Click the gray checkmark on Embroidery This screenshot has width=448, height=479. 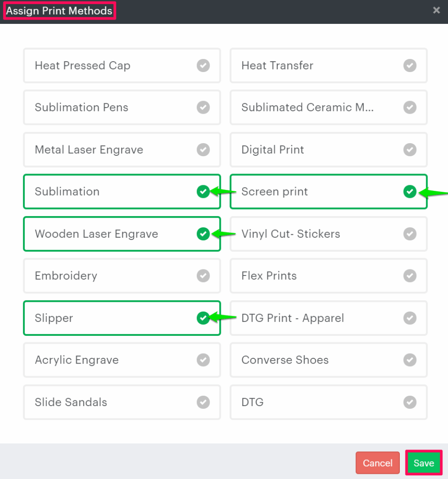coord(203,276)
